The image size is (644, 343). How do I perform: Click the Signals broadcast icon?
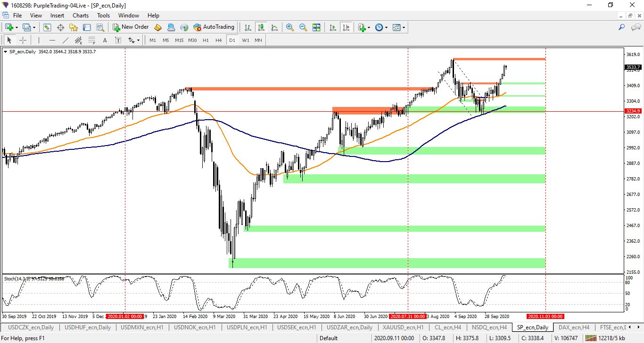pyautogui.click(x=184, y=27)
